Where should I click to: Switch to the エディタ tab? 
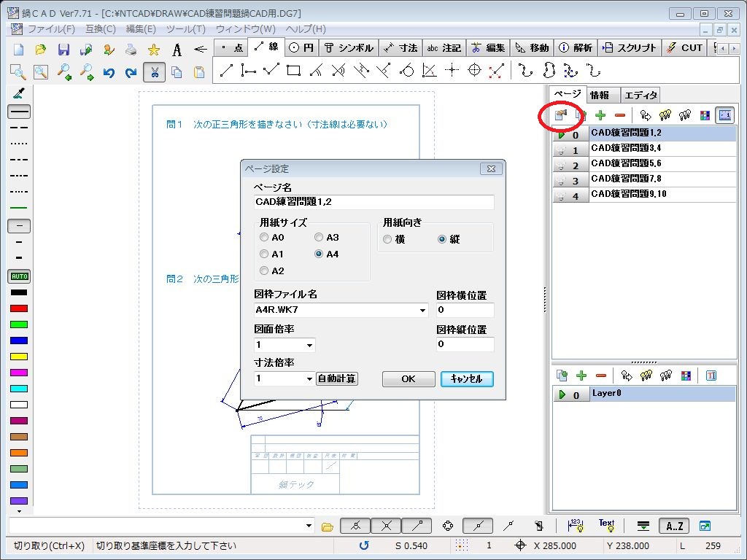(640, 96)
